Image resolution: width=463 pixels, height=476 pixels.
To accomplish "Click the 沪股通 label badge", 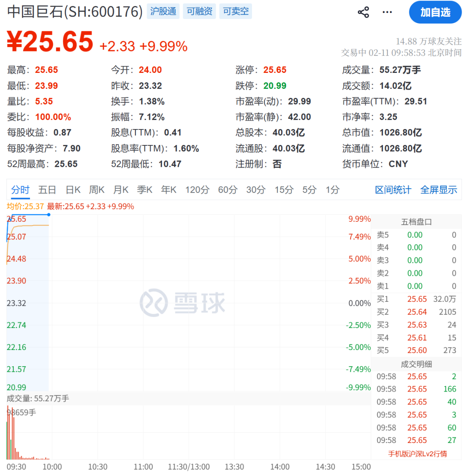I will click(163, 12).
